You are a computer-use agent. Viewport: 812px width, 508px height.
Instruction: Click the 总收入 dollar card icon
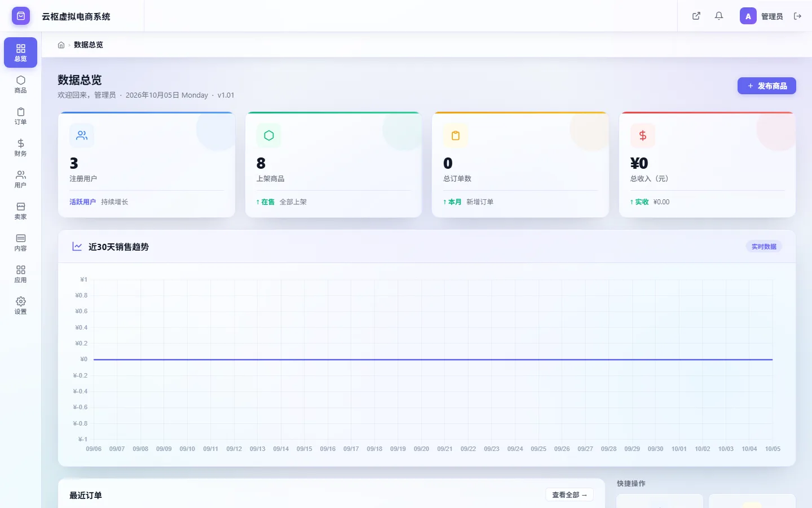tap(643, 135)
